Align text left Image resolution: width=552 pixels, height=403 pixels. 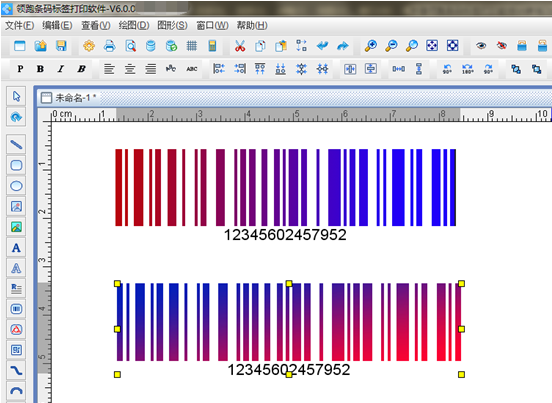pyautogui.click(x=109, y=69)
